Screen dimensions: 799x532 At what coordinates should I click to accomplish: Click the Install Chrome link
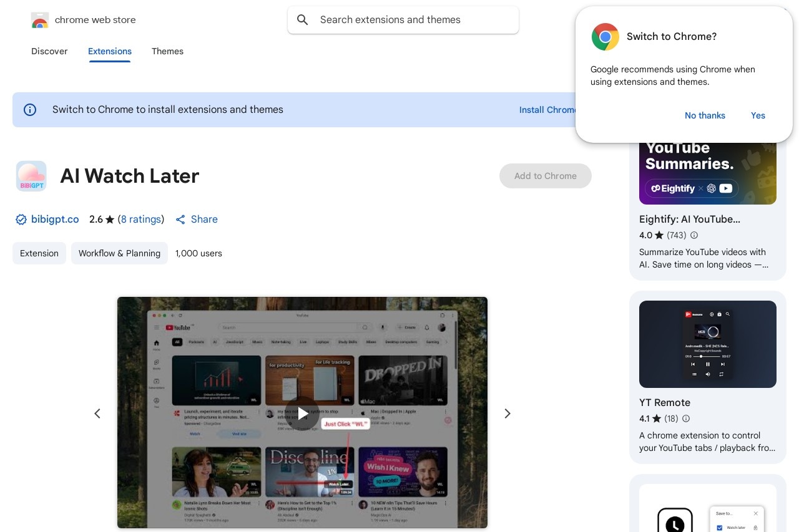(x=548, y=110)
